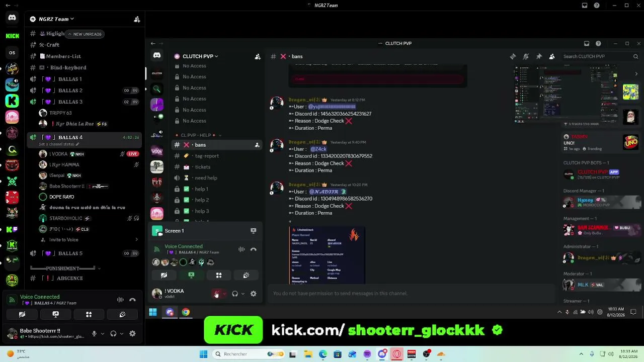This screenshot has width=644, height=362.
Task: Click Invite to Voice in BALLAS 4
Action: [x=64, y=240]
